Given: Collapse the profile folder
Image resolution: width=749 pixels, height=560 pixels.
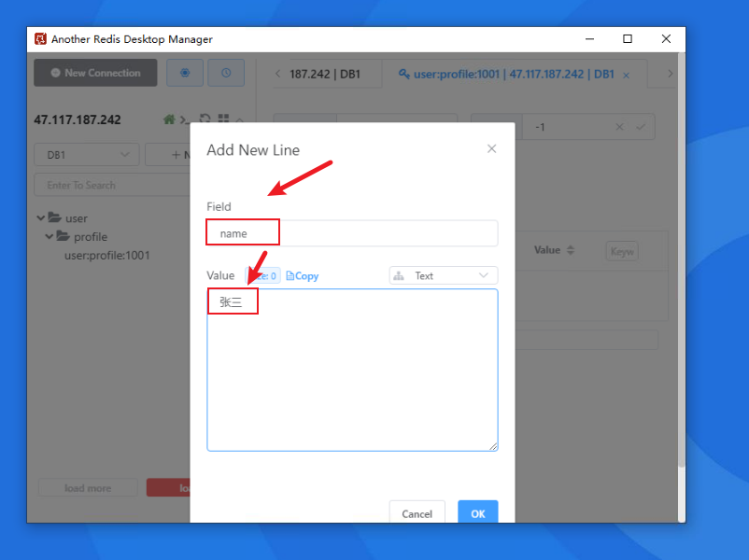Looking at the screenshot, I should tap(49, 236).
